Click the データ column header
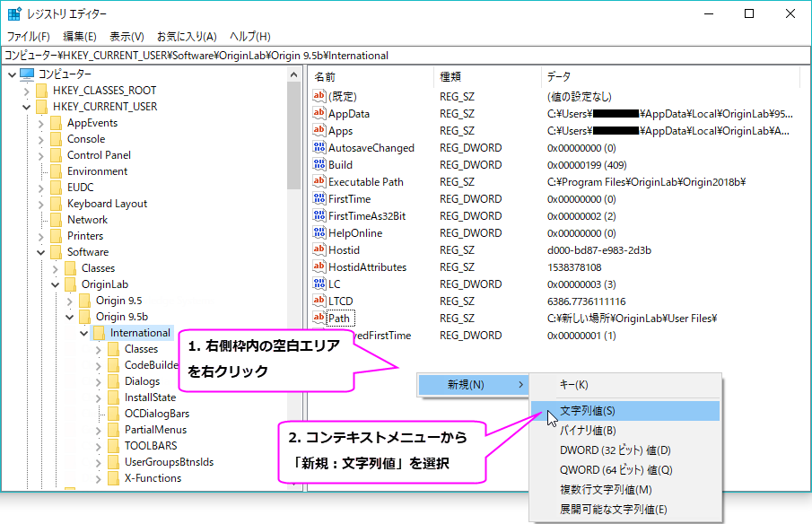 coord(670,76)
